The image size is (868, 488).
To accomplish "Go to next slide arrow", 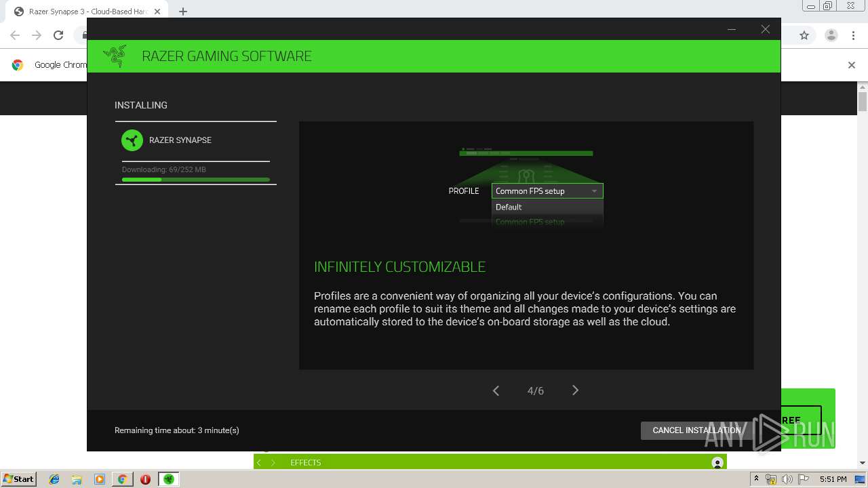I will click(x=575, y=390).
